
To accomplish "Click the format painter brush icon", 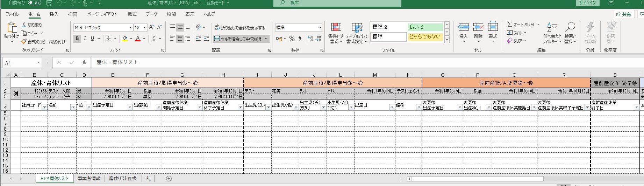I will [24, 42].
